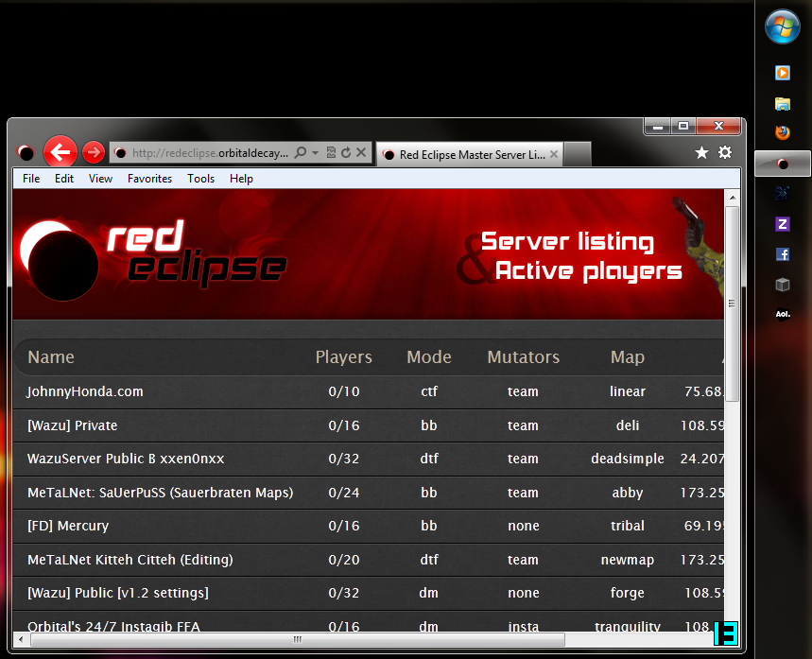The width and height of the screenshot is (812, 659).
Task: Open the address bar autocomplete dropdown arrow
Action: click(x=315, y=153)
